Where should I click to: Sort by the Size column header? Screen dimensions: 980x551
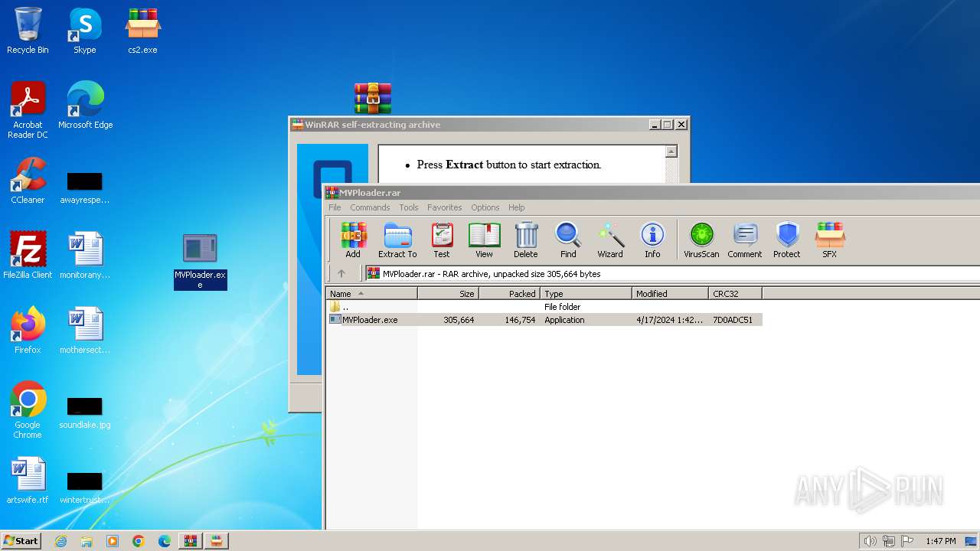click(448, 293)
